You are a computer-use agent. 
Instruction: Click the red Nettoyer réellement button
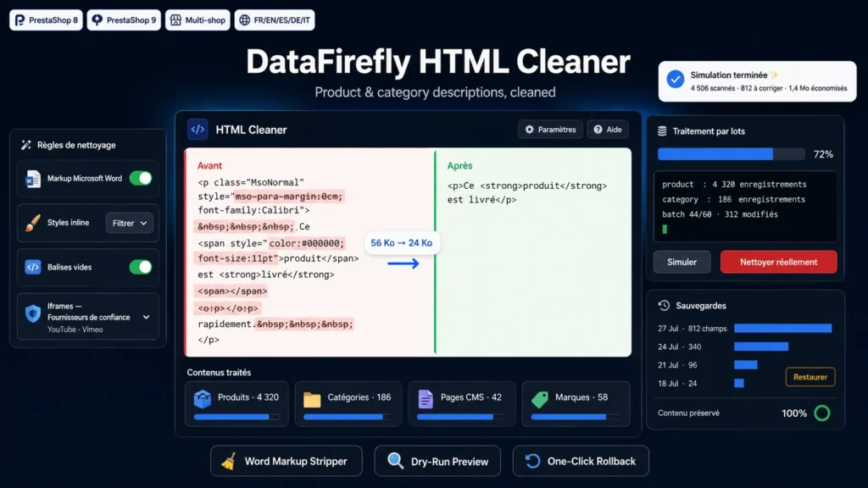coord(778,263)
